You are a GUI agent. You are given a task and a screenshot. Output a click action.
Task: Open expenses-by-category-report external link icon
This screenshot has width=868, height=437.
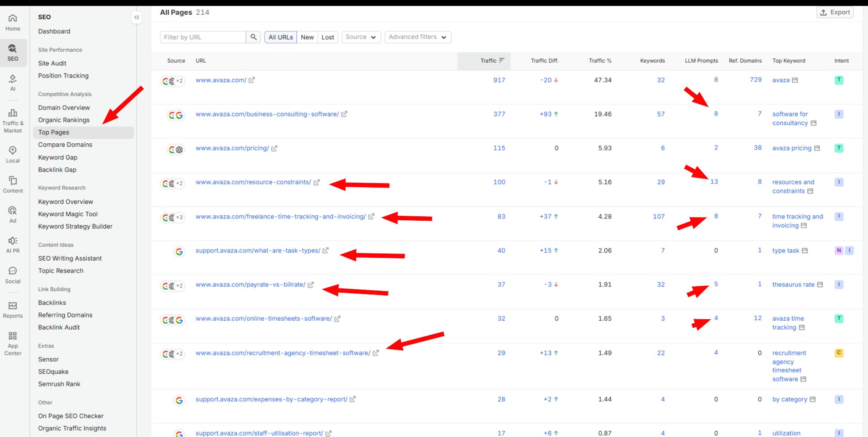[353, 399]
